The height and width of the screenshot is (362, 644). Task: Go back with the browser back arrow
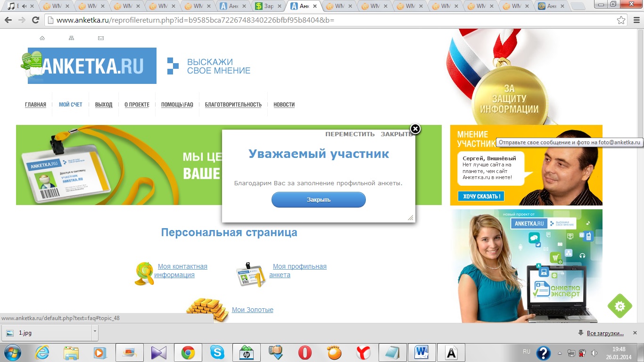click(8, 20)
